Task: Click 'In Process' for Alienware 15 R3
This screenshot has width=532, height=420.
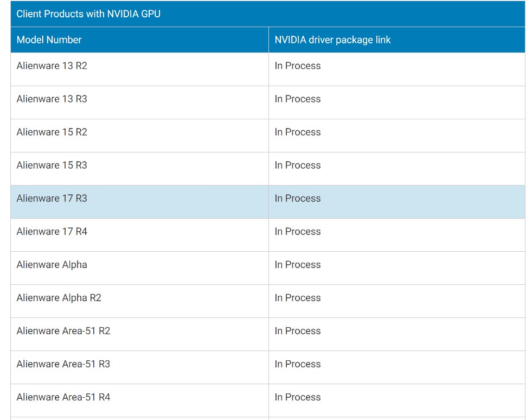Action: (298, 165)
